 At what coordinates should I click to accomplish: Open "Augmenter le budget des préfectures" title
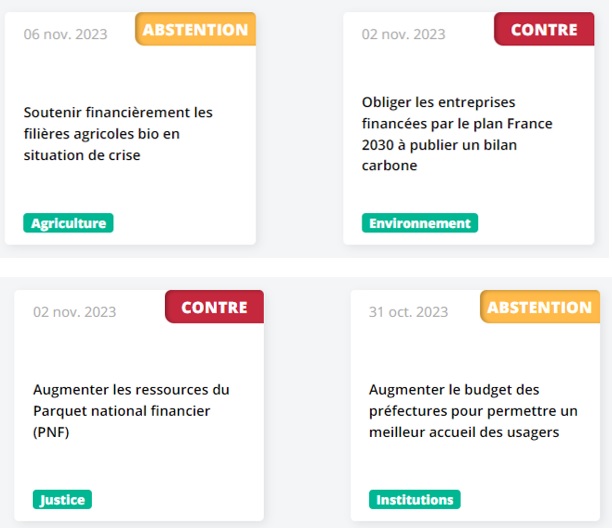click(473, 410)
